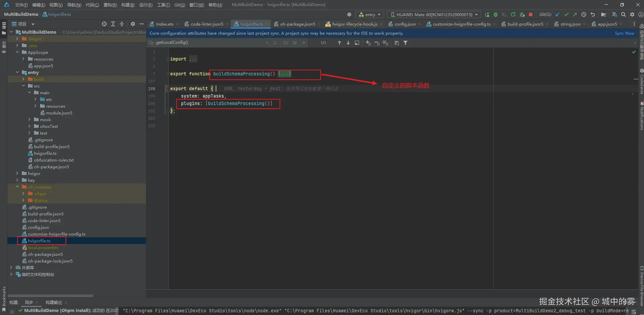This screenshot has height=315, width=644.
Task: Jump to the next search occurrence
Action: pyautogui.click(x=348, y=43)
